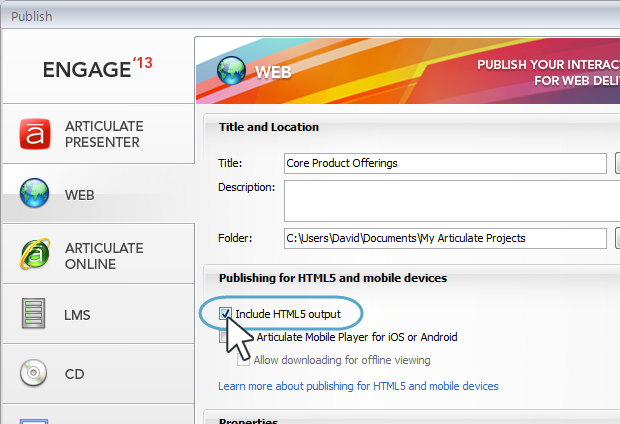Click inside the Description text box
The width and height of the screenshot is (620, 424).
(452, 201)
